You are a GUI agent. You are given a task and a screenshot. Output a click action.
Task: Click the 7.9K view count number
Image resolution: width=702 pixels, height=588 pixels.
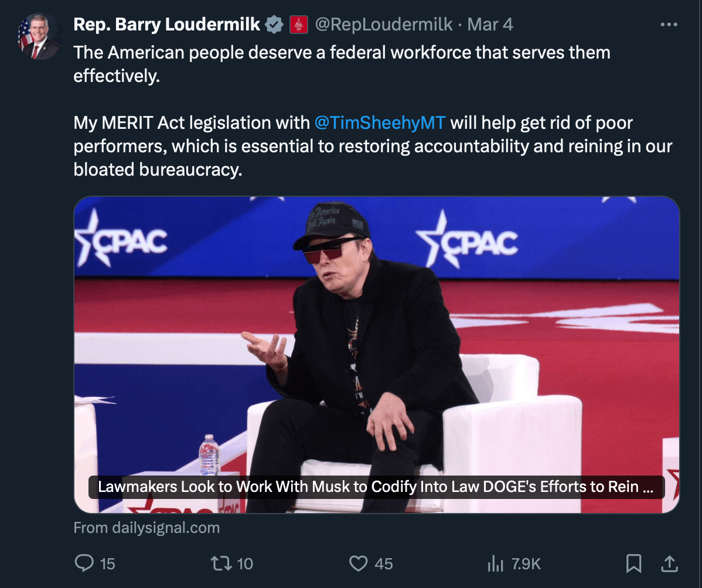coord(526,563)
